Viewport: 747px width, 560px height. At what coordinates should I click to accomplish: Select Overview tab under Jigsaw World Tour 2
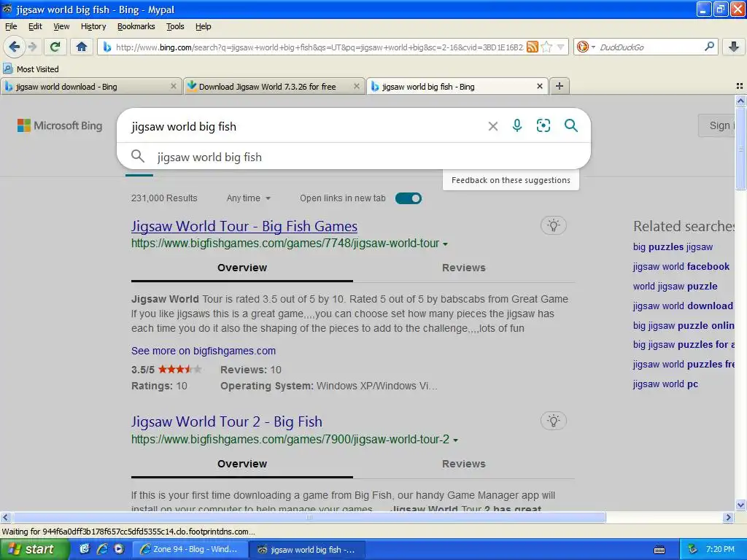(242, 464)
